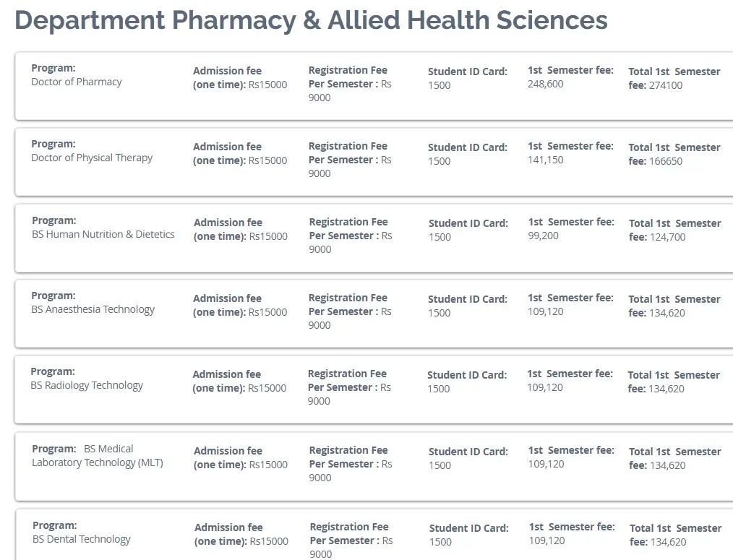This screenshot has height=560, width=733.
Task: Click the 248,600 first semester fee value
Action: tap(546, 84)
